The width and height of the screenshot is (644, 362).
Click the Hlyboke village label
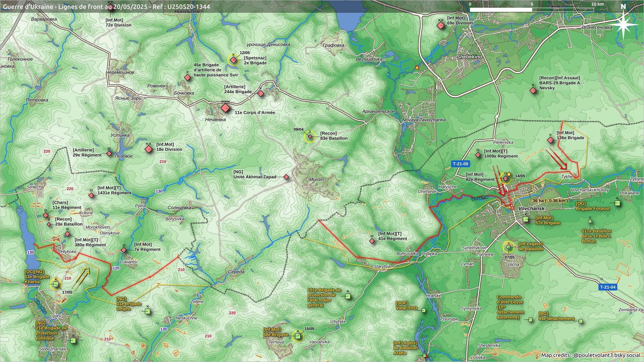click(69, 251)
